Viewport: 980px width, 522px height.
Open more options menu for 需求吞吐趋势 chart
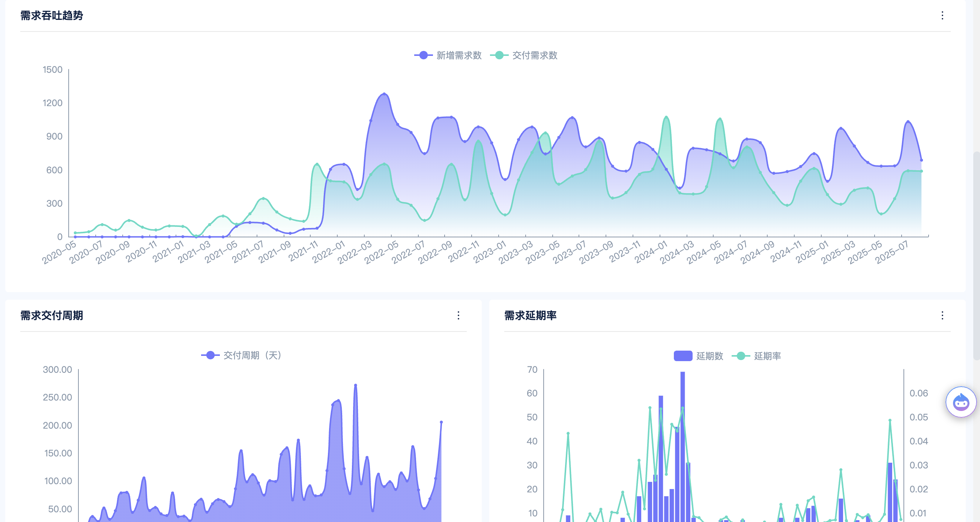point(942,16)
